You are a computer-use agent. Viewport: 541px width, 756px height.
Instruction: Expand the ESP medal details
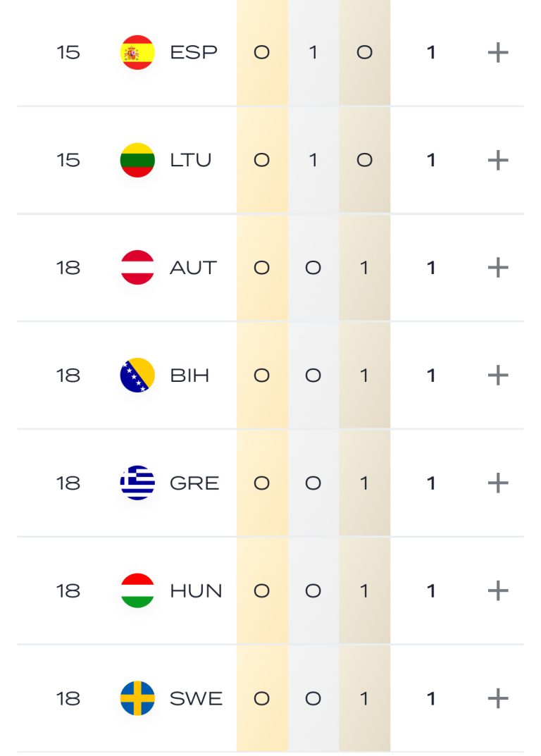pos(498,53)
